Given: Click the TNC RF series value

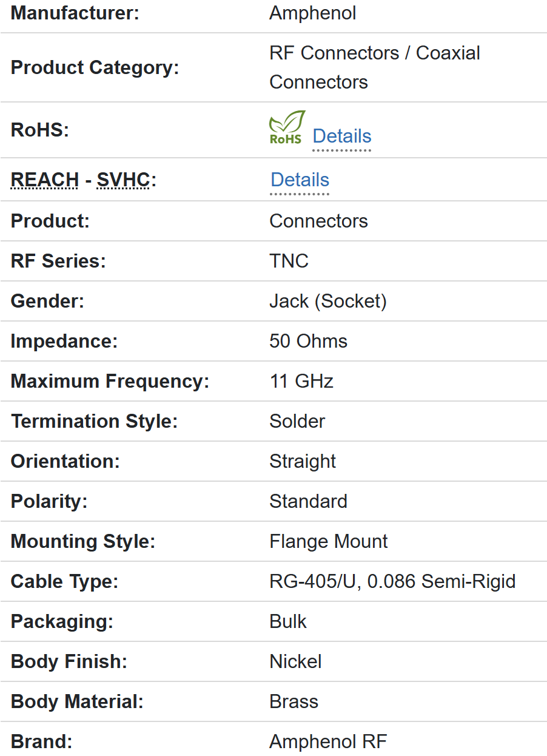Looking at the screenshot, I should point(289,261).
